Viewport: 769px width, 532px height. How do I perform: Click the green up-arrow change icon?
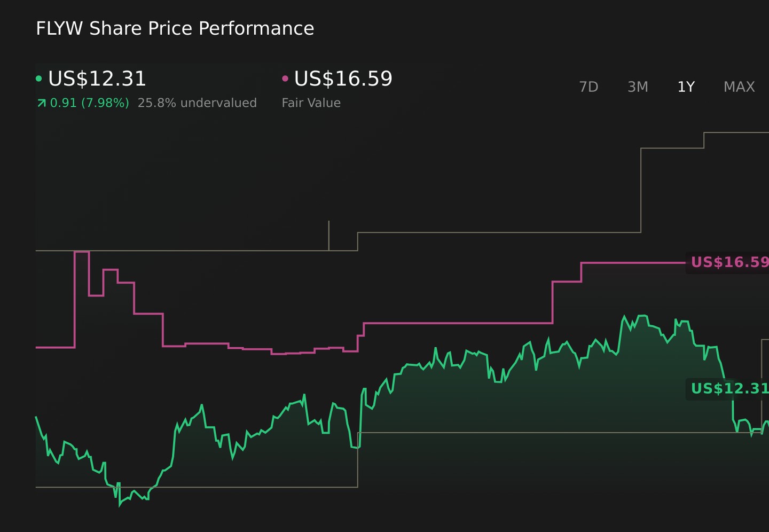coord(41,103)
